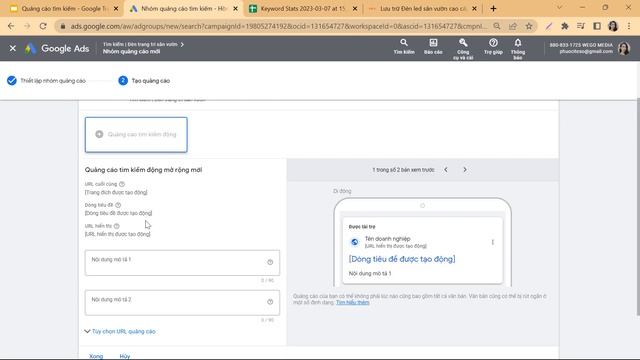Open the account avatar in Google Ads header

[x=624, y=48]
